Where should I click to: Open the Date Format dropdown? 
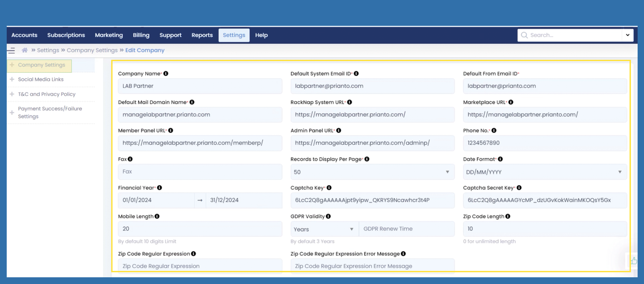[545, 172]
